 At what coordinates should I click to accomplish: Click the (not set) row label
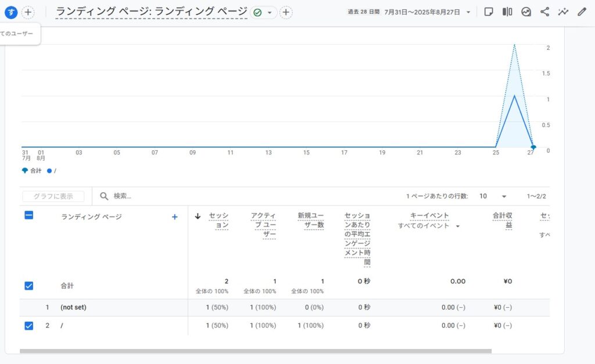coord(73,308)
